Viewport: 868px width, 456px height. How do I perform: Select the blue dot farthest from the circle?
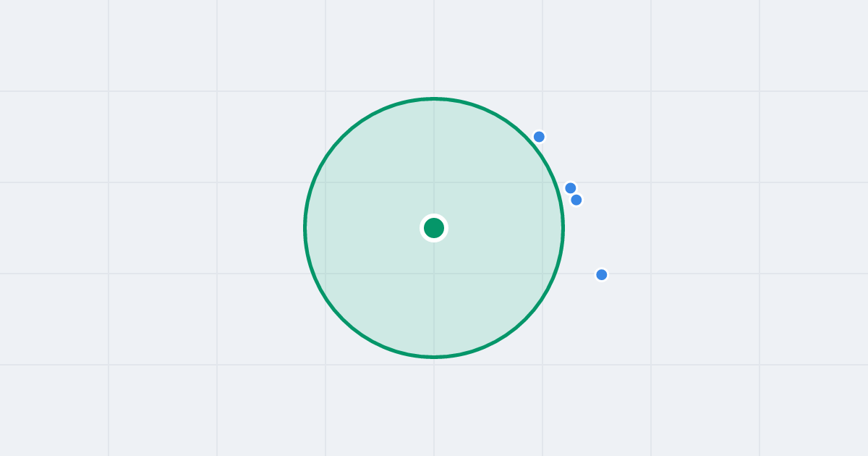tap(602, 274)
